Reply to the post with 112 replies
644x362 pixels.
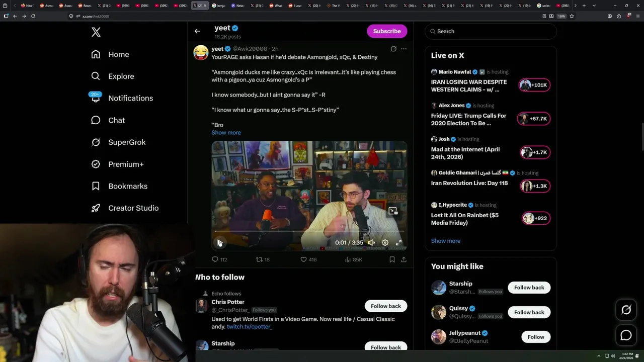coord(219,259)
